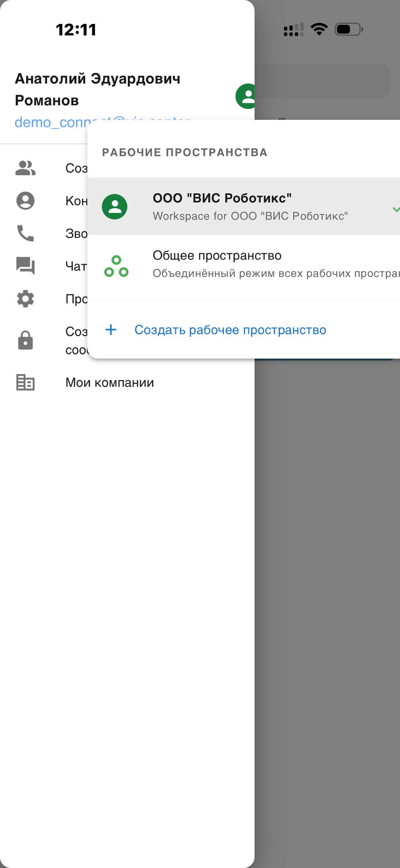Tap the cellular signal icon
This screenshot has height=868, width=400.
click(294, 29)
